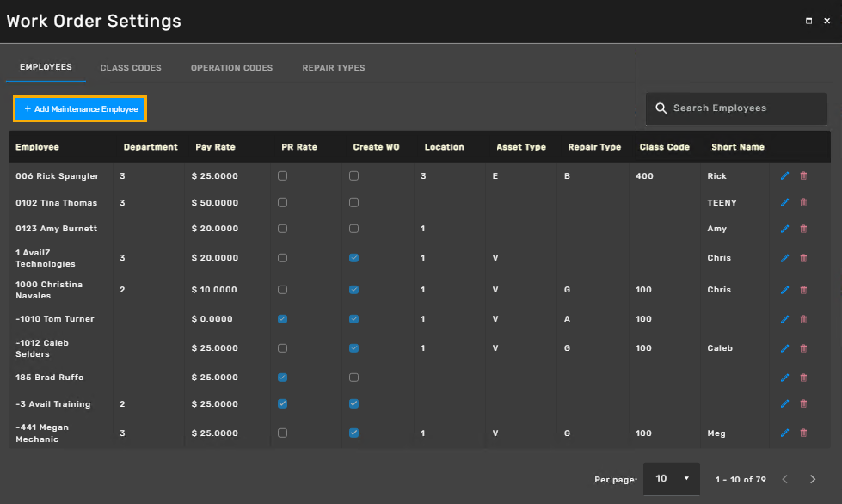Edit the -1010 Tom Turner row
The image size is (842, 504).
point(784,319)
